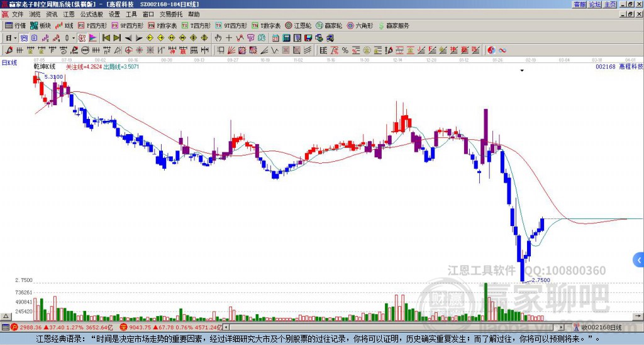
Task: Click the floppy disk save icon
Action: (x=308, y=38)
